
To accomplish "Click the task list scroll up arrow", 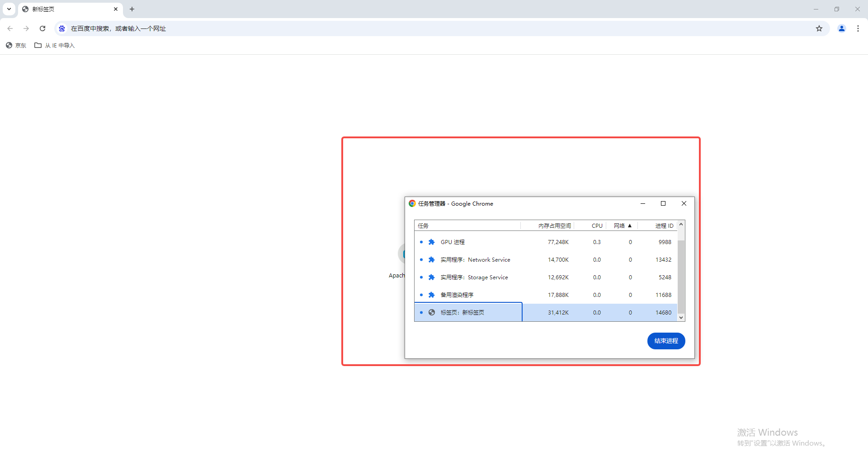I will tap(681, 224).
